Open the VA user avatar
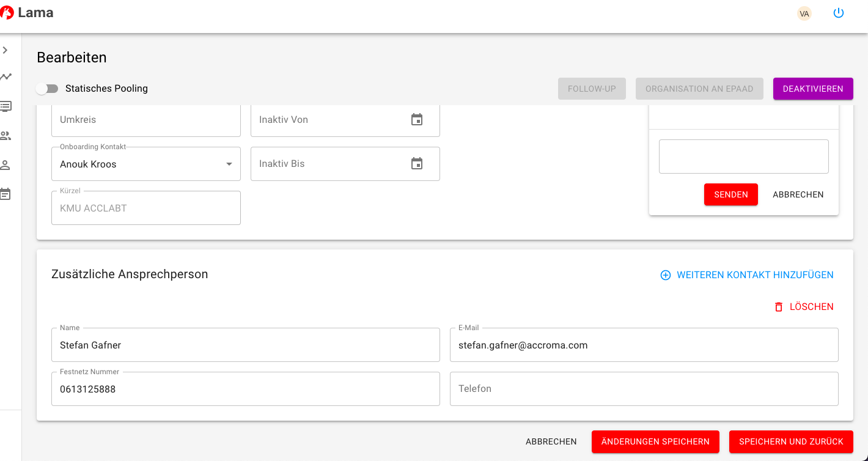Viewport: 868px width, 461px height. point(804,13)
